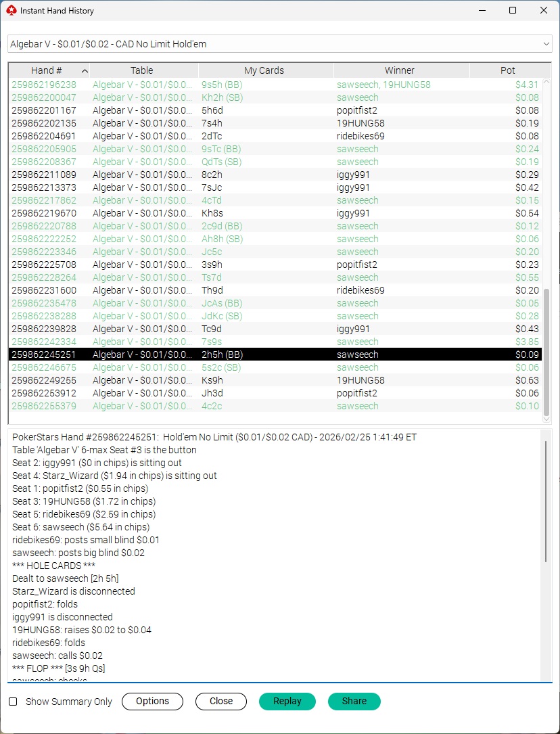The height and width of the screenshot is (734, 560).
Task: Sort by the My Cards column header
Action: click(266, 70)
